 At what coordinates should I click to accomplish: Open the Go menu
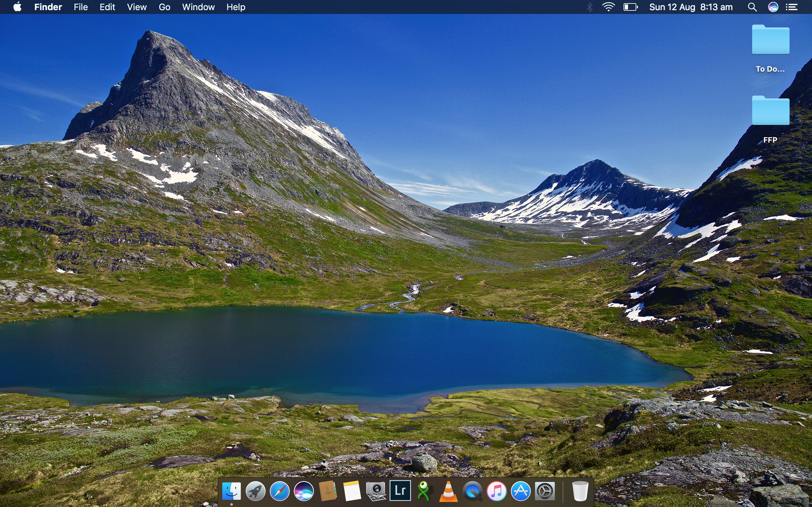164,7
